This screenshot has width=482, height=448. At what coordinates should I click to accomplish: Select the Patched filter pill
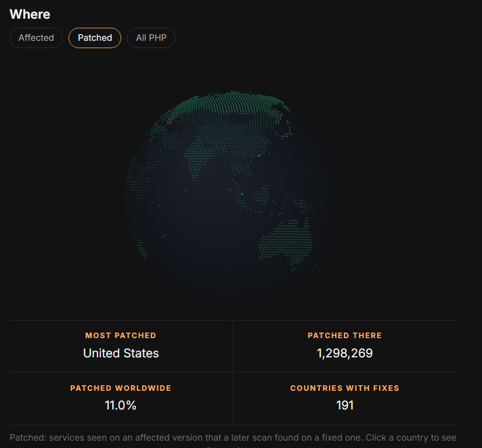(x=95, y=38)
